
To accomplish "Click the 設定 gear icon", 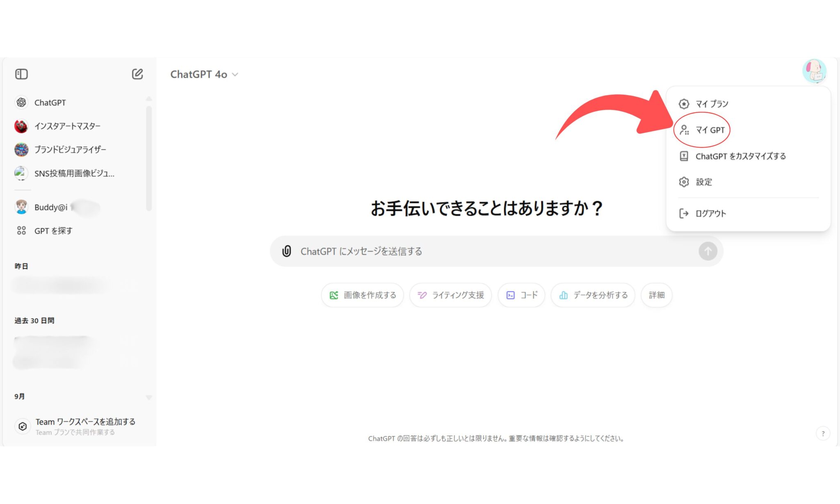I will point(684,182).
